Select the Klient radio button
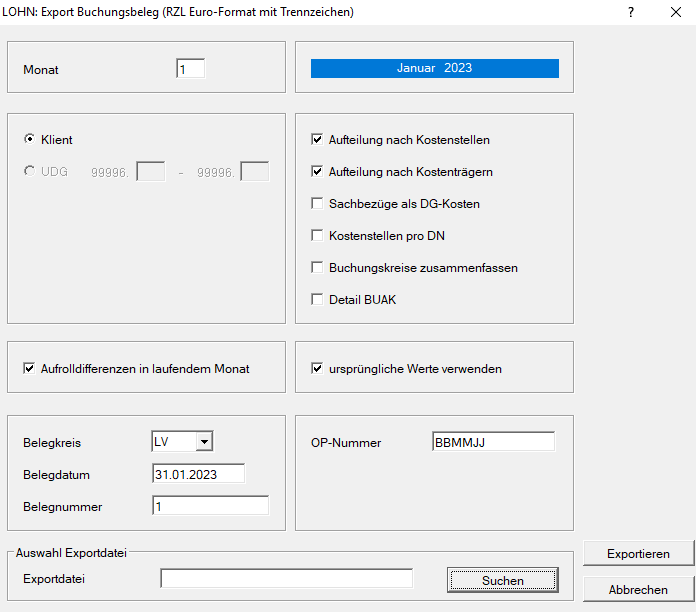Image resolution: width=696 pixels, height=612 pixels. (x=29, y=140)
